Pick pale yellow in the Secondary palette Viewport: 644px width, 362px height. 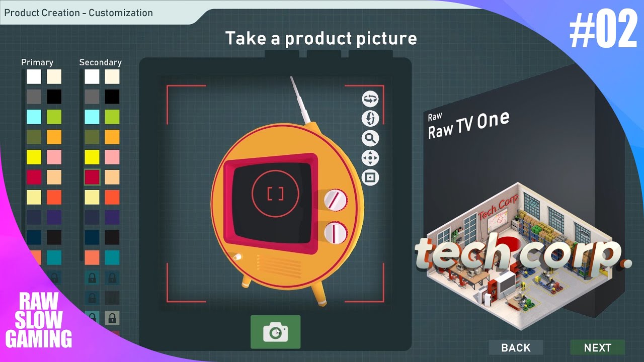[92, 197]
